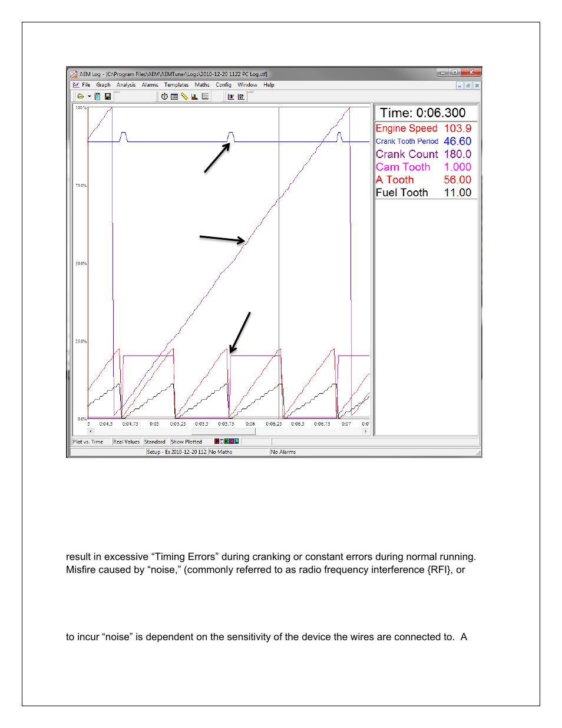
Task: Click the histogram bar chart icon
Action: [x=194, y=97]
